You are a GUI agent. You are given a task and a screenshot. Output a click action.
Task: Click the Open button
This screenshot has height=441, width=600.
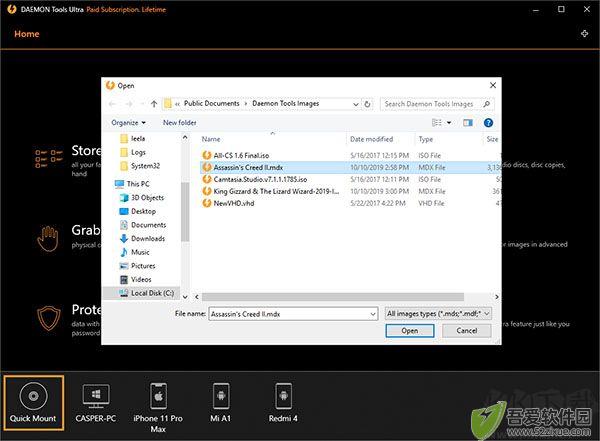(409, 331)
